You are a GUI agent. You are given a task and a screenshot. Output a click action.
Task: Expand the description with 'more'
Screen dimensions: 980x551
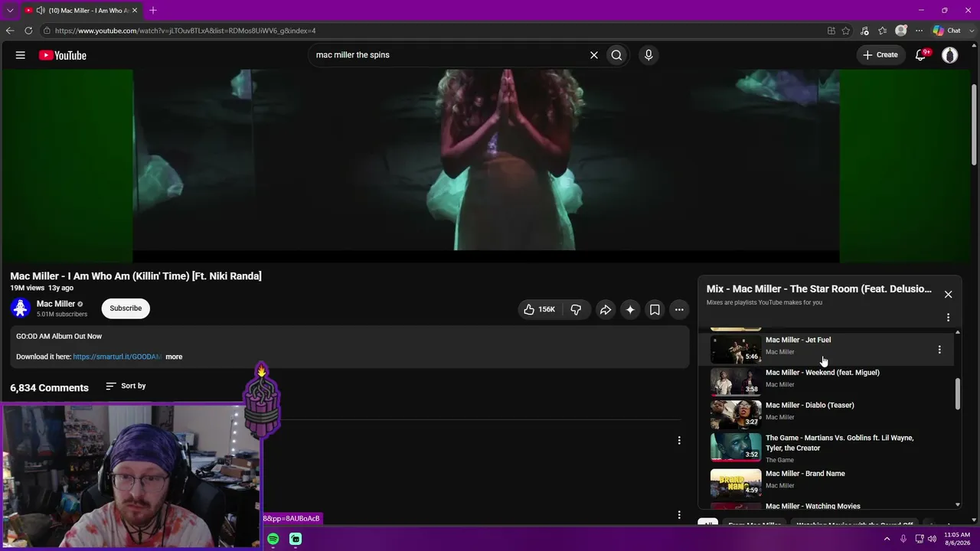click(x=174, y=357)
